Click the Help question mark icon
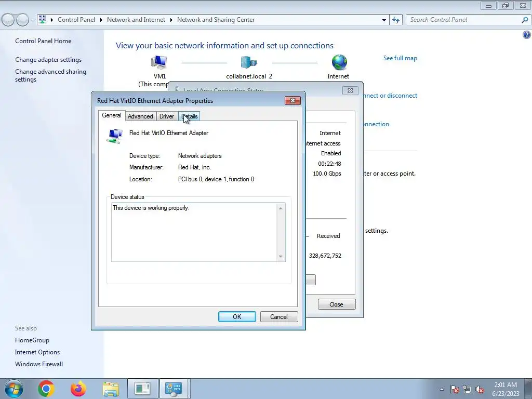Viewport: 532px width, 399px height. (x=527, y=35)
